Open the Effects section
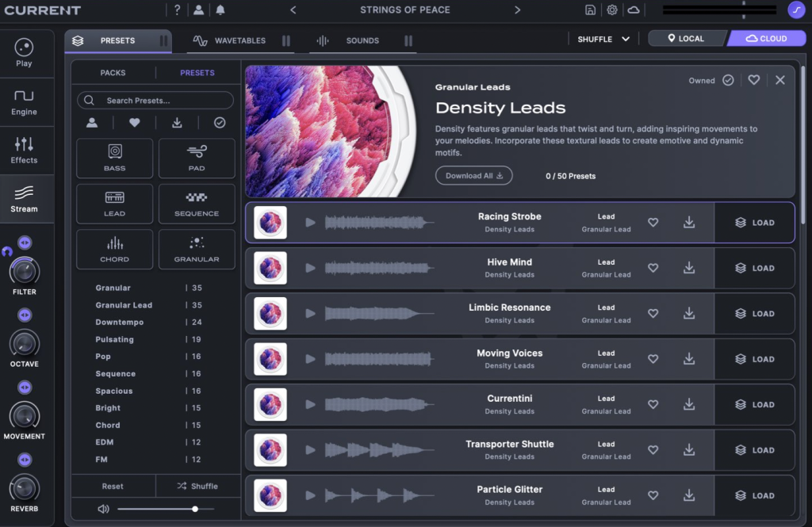The height and width of the screenshot is (527, 812). (x=24, y=150)
